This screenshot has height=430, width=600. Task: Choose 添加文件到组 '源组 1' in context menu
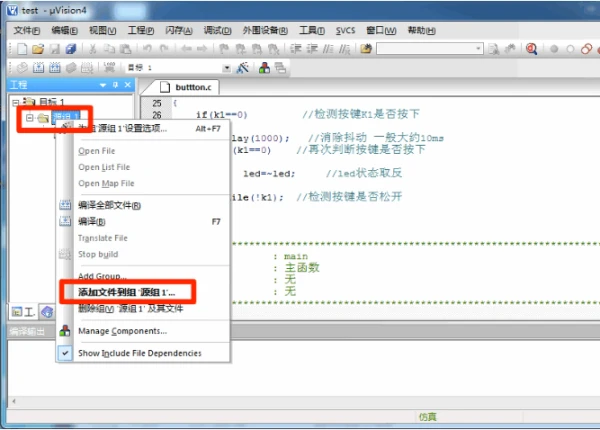[143, 292]
